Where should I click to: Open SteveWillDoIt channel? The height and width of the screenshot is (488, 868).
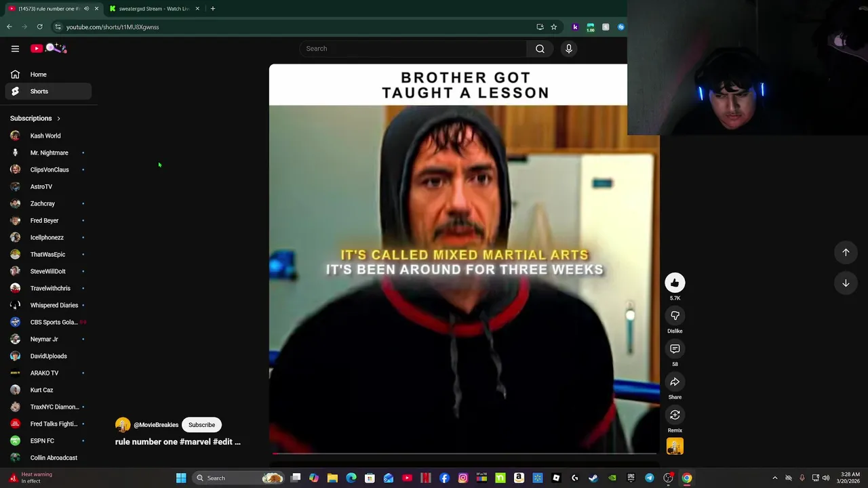click(x=49, y=271)
